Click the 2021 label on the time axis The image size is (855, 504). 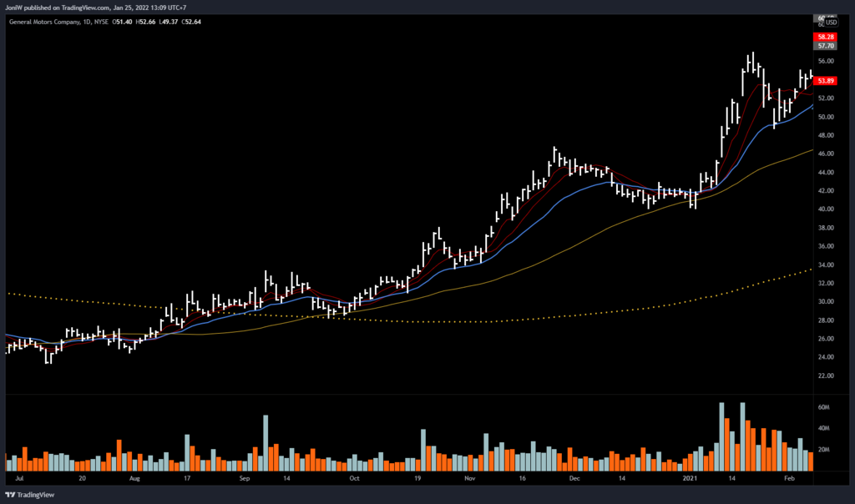[x=691, y=480]
